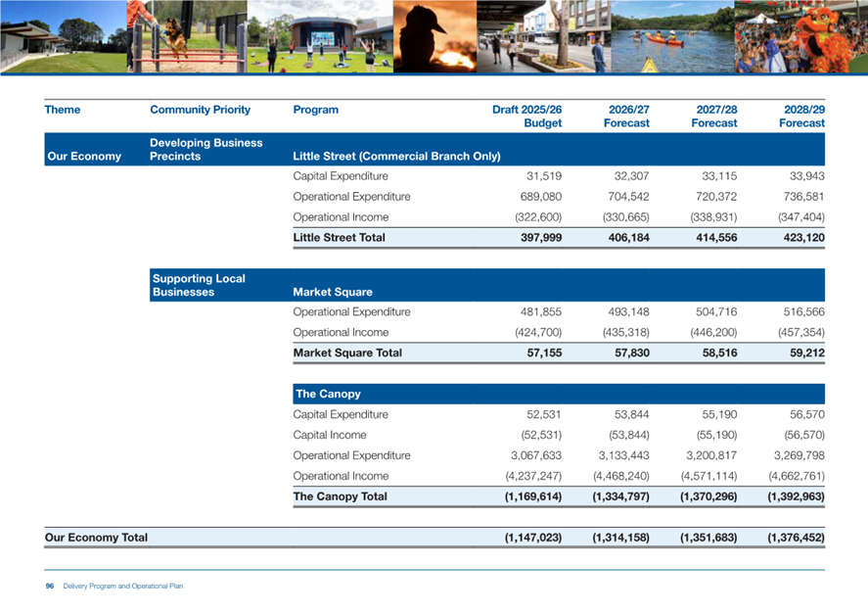Click 'Developing Business Precincts' priority label
Viewport: 868px width, 613px height.
click(206, 150)
